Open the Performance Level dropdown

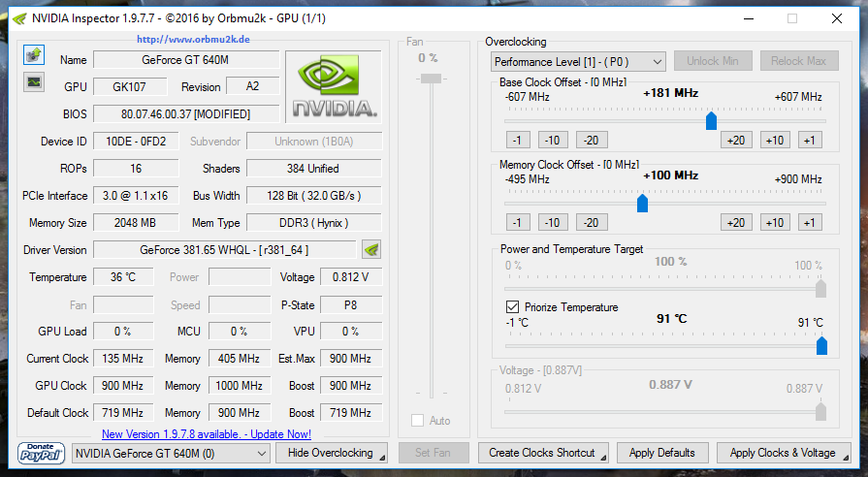point(578,61)
